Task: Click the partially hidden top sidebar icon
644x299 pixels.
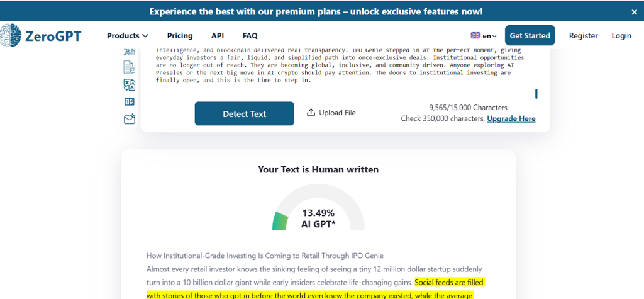Action: [129, 52]
